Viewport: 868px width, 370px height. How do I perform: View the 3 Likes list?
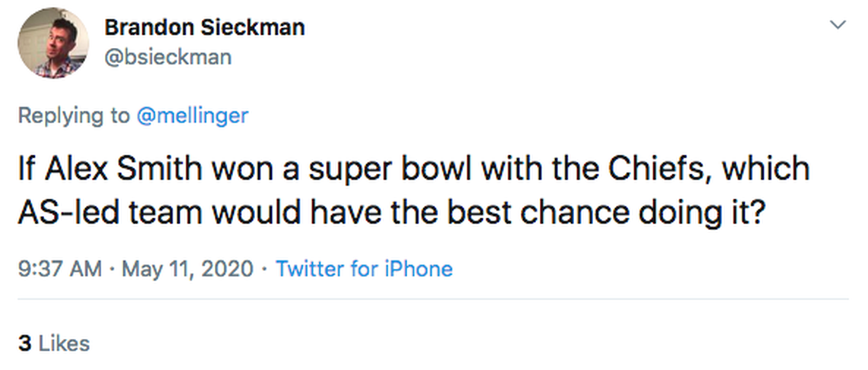tap(53, 343)
